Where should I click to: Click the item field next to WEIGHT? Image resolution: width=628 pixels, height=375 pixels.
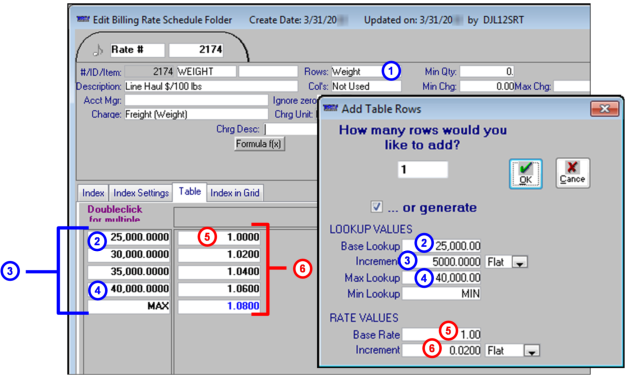[268, 72]
